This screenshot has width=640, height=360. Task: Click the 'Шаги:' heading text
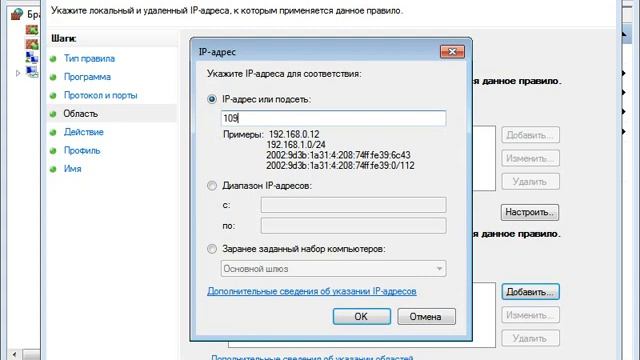tap(64, 38)
